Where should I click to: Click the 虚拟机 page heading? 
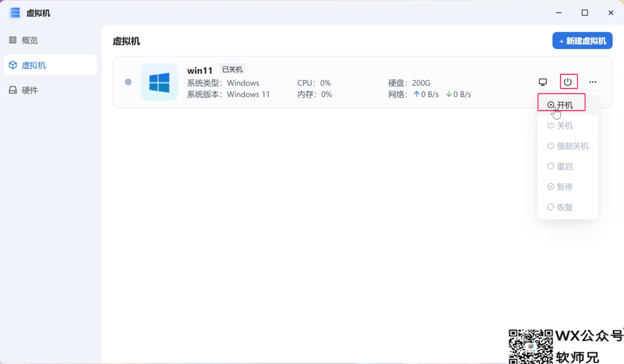[127, 42]
